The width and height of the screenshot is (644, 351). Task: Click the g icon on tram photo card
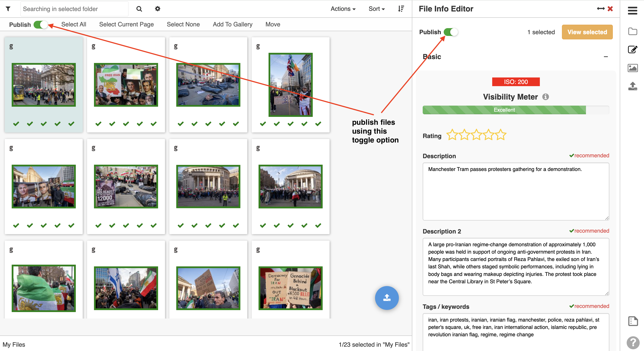11,46
